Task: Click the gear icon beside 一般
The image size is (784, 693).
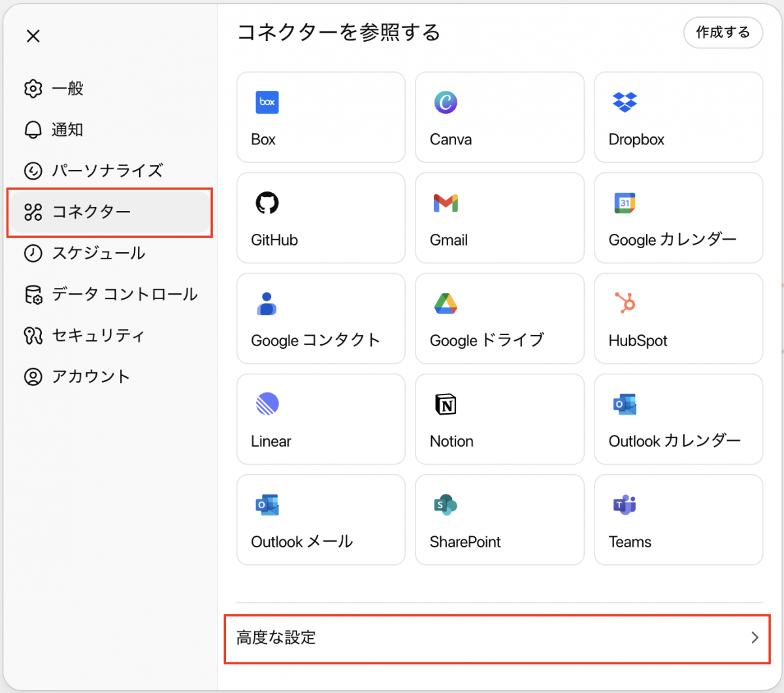Action: click(x=33, y=89)
